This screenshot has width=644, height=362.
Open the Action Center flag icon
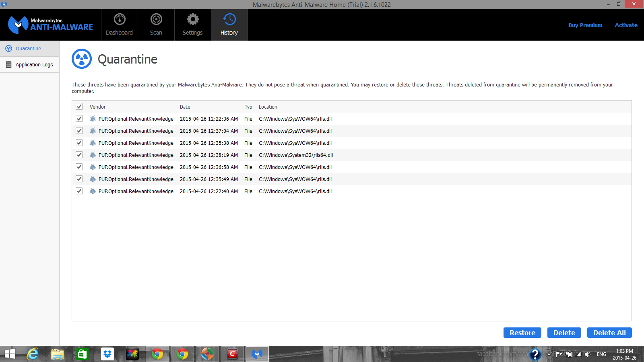(559, 354)
